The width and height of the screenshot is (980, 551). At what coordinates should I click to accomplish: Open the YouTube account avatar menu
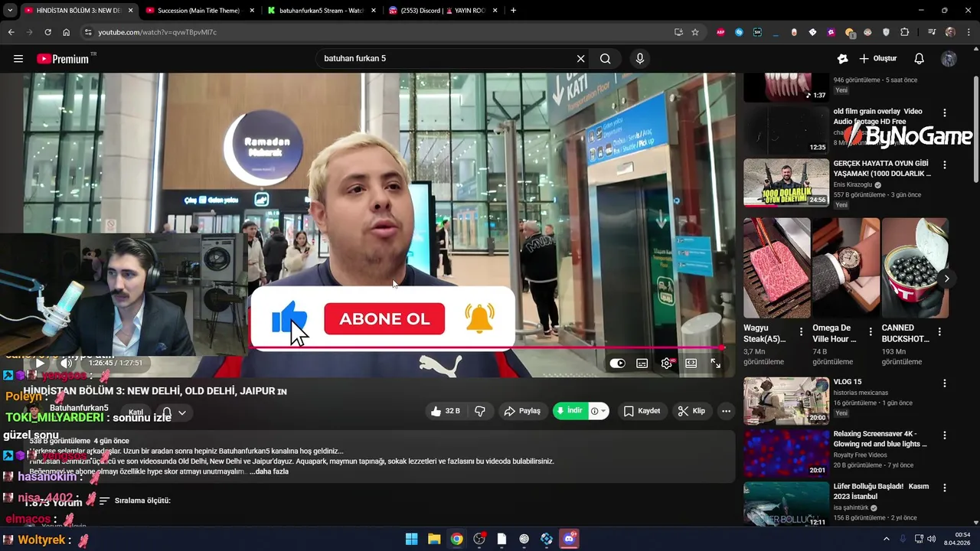(x=949, y=59)
